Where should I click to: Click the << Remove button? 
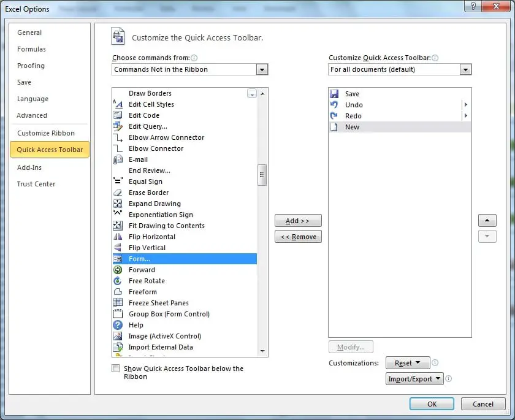[298, 237]
